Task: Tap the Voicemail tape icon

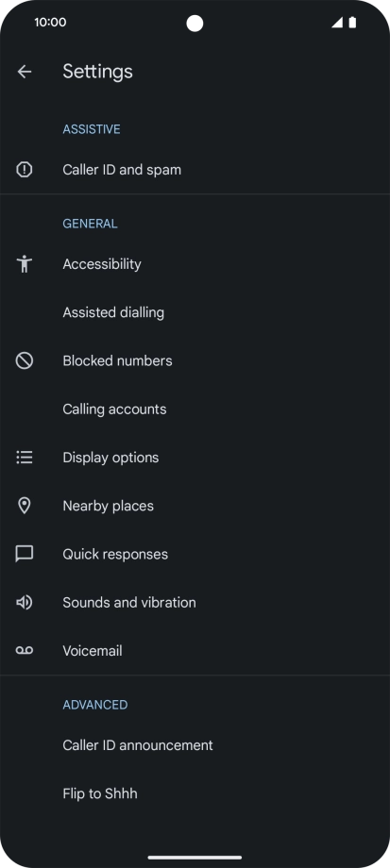Action: [x=25, y=650]
